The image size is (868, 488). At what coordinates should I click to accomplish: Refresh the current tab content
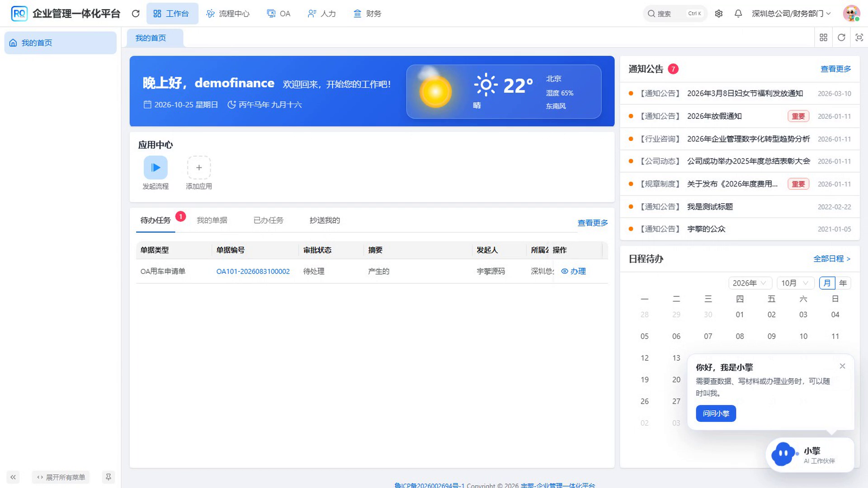[841, 38]
